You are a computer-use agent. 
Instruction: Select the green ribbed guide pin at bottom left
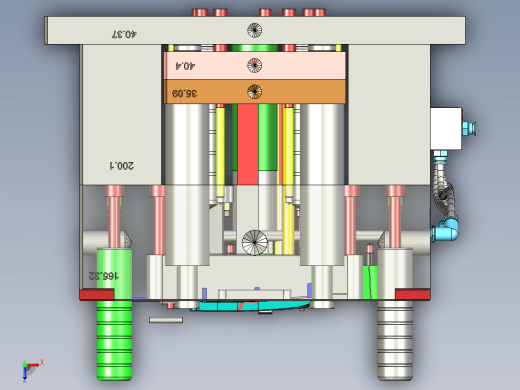click(114, 340)
